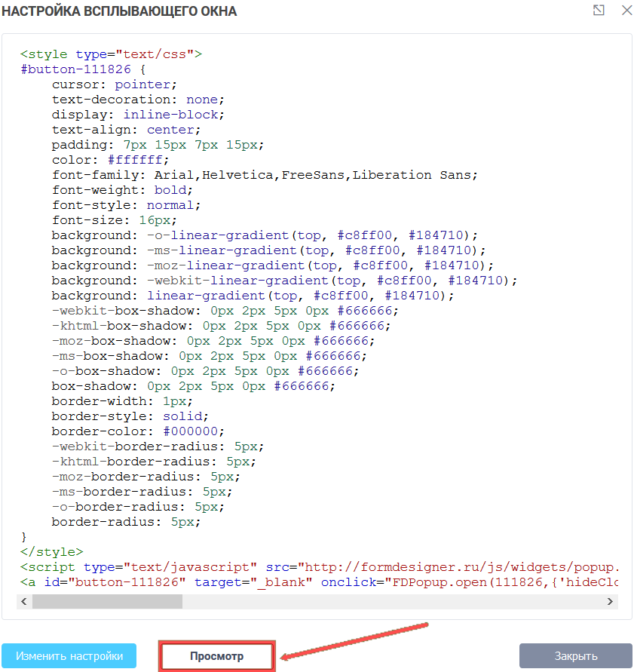Click the horizontal scrollbar thumb
Image resolution: width=634 pixels, height=672 pixels.
(107, 601)
